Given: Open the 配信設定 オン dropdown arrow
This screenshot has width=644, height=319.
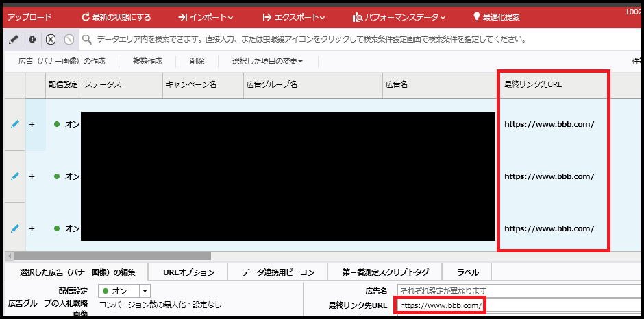Looking at the screenshot, I should point(145,291).
